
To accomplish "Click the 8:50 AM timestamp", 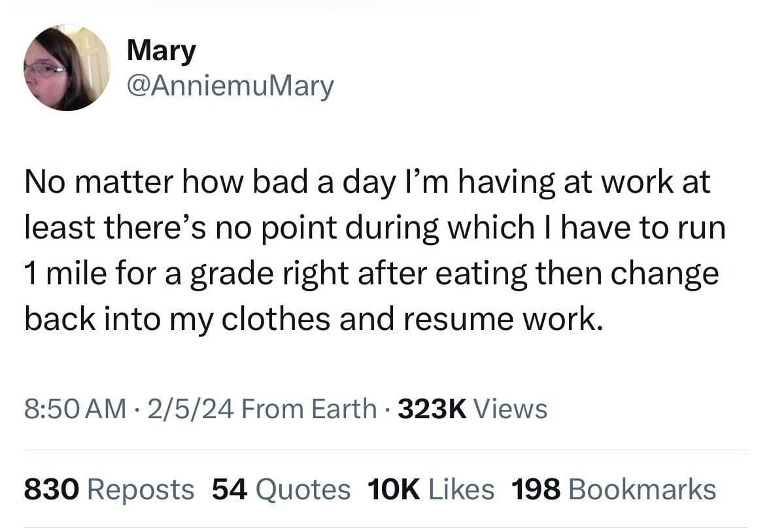I will 75,409.
